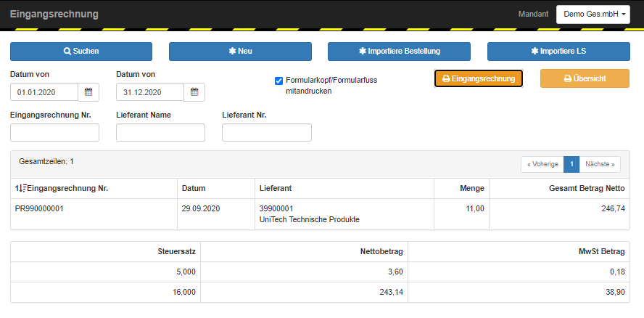
Task: Click the Mandant label
Action: point(533,14)
